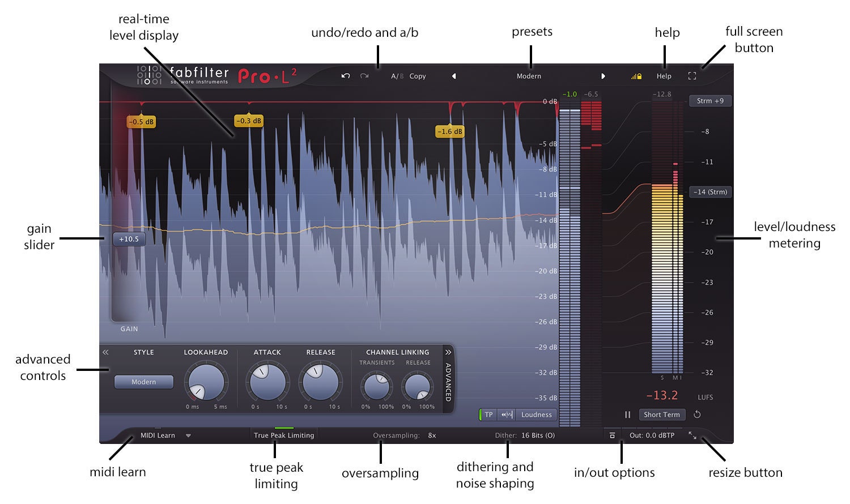Click the -12.8 loudness peak readout
Screen dimensions: 850x504
662,94
